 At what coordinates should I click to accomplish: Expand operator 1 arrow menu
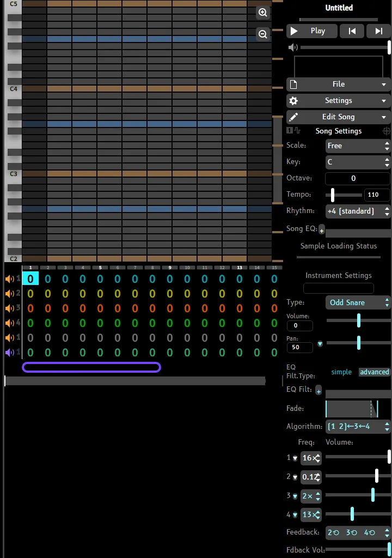295,458
